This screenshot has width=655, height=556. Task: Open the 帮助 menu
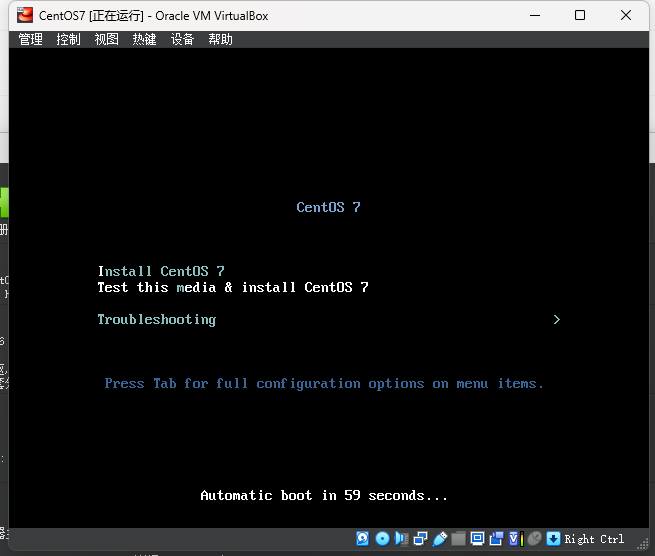click(x=221, y=39)
